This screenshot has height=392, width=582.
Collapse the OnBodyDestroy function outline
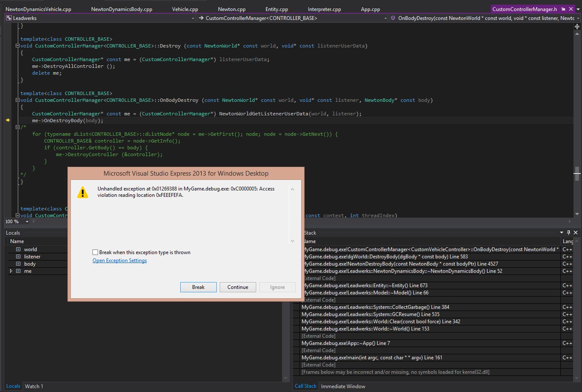(17, 100)
